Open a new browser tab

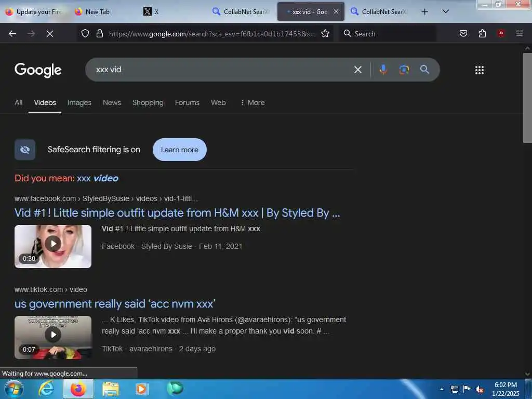coord(424,12)
